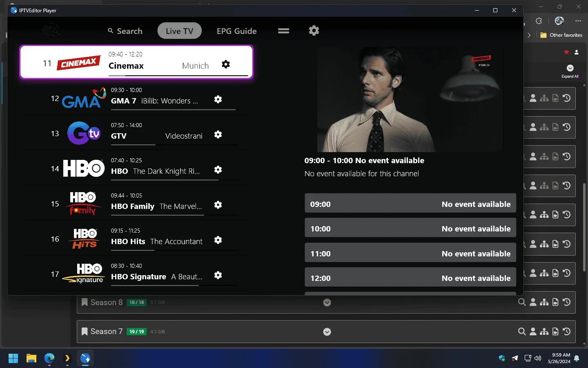This screenshot has height=368, width=588.
Task: Open the Search tab
Action: pos(125,31)
